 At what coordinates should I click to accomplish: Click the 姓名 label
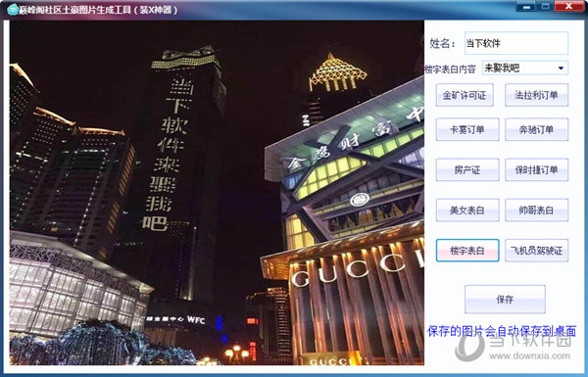(x=442, y=43)
